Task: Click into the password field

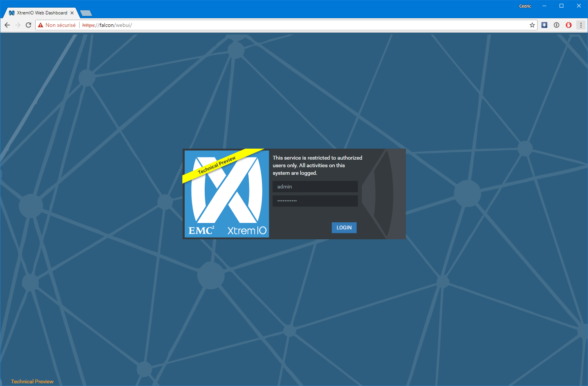Action: point(315,201)
